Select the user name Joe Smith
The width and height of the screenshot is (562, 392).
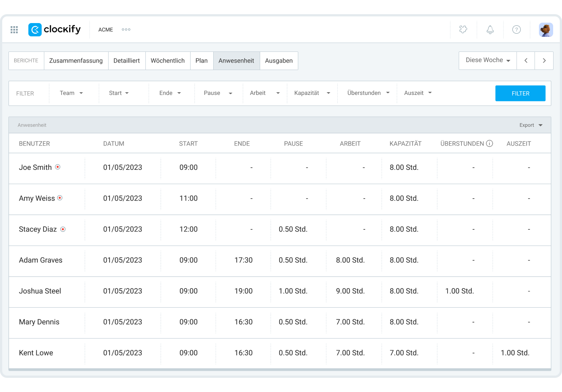coord(35,167)
